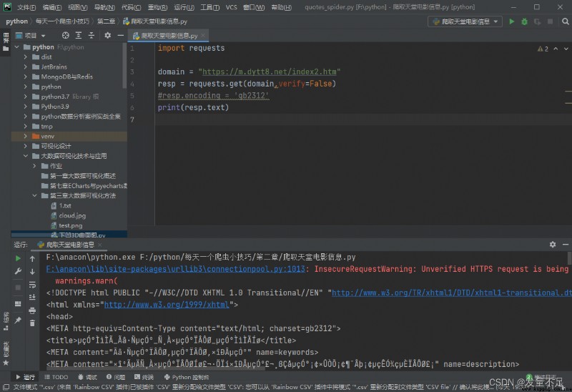Screen dimensions: 572x392
Task: Toggle the 项目 side tool window button
Action: pos(6,42)
